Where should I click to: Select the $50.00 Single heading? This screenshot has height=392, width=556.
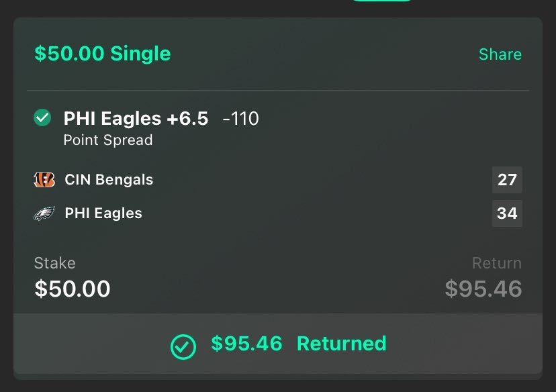103,54
